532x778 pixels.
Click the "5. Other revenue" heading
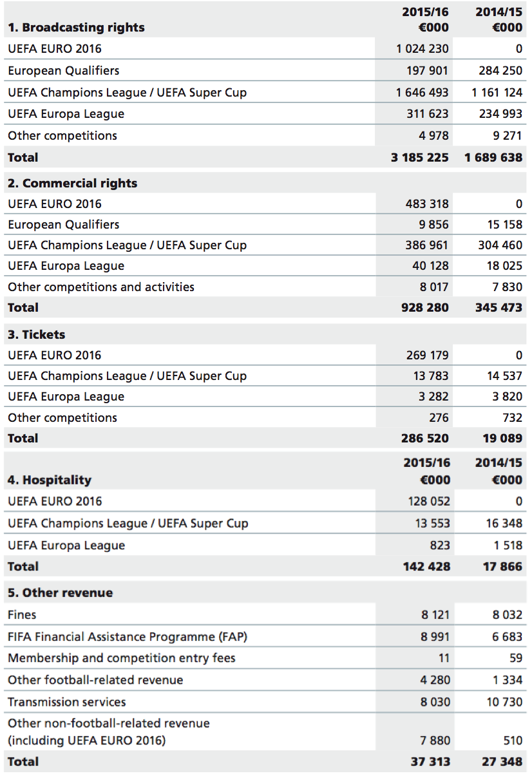coord(60,593)
